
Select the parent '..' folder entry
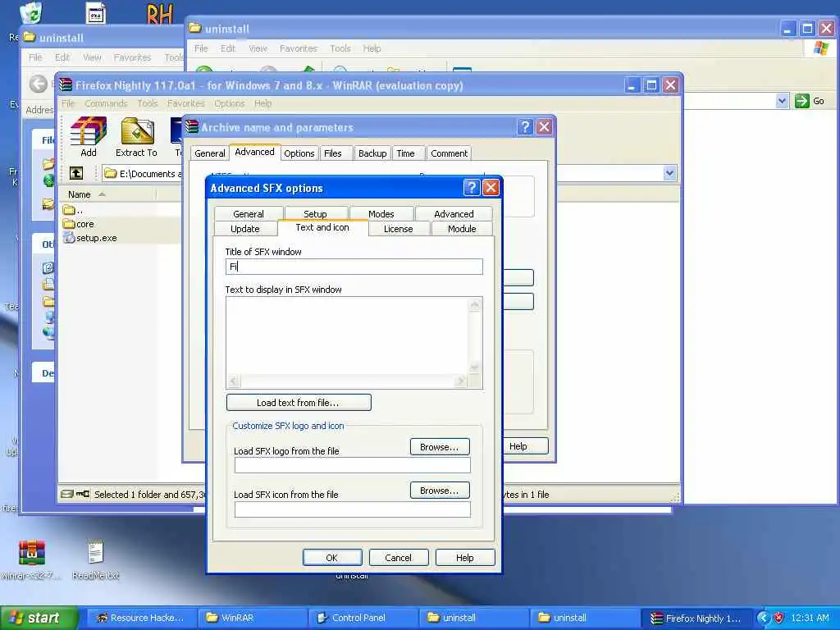pyautogui.click(x=73, y=210)
